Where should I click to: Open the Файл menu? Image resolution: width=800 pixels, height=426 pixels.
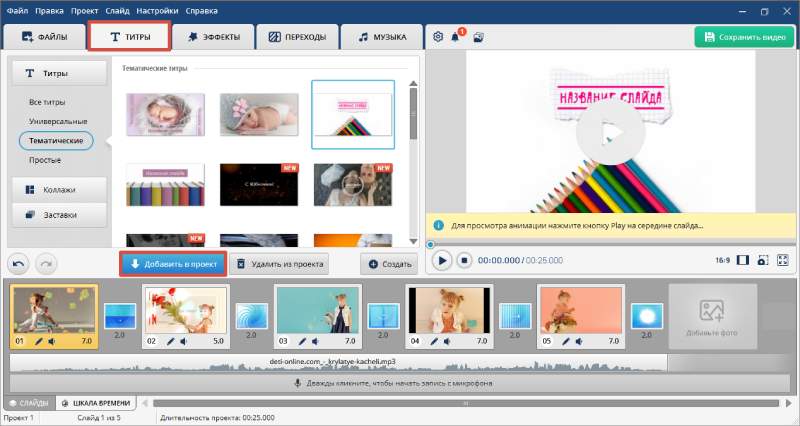17,11
